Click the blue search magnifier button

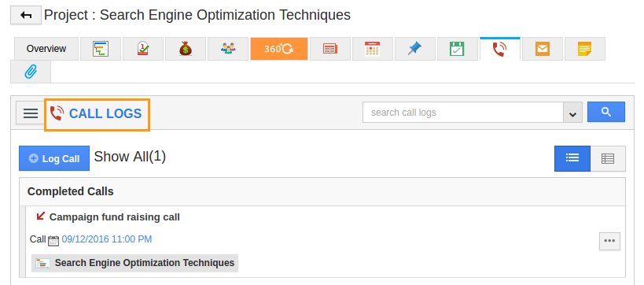coord(606,112)
